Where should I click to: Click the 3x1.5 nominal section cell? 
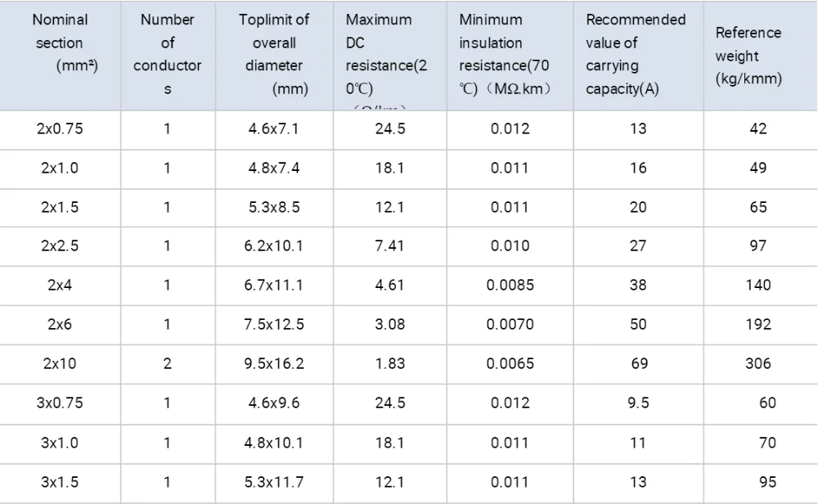(x=61, y=482)
